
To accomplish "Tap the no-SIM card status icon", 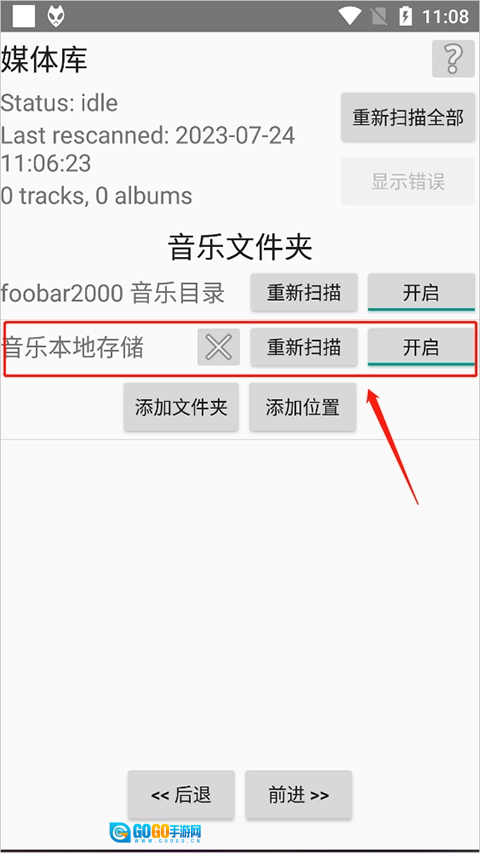I will point(378,16).
